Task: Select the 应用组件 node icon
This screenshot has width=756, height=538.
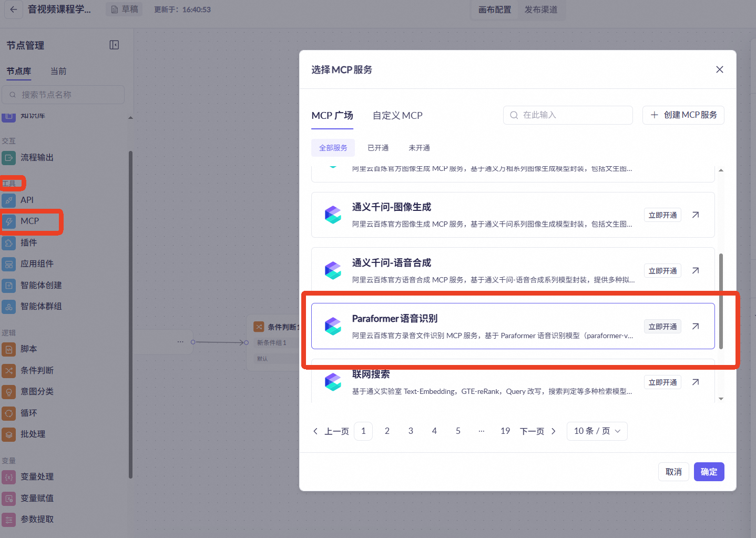Action: (9, 264)
